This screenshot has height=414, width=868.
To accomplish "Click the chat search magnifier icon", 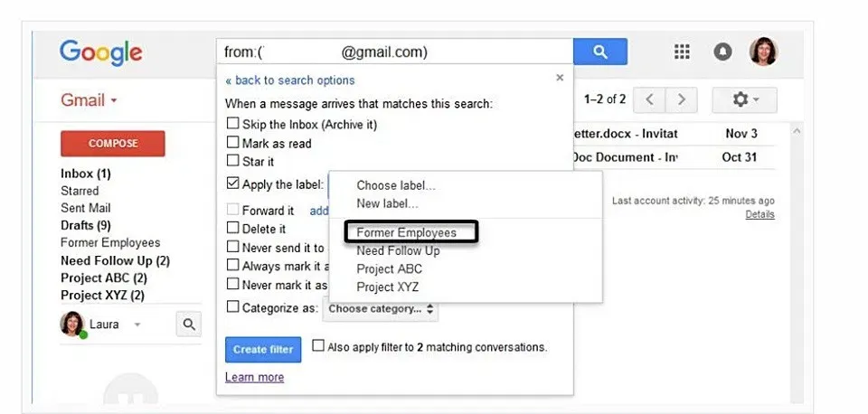I will click(x=189, y=324).
